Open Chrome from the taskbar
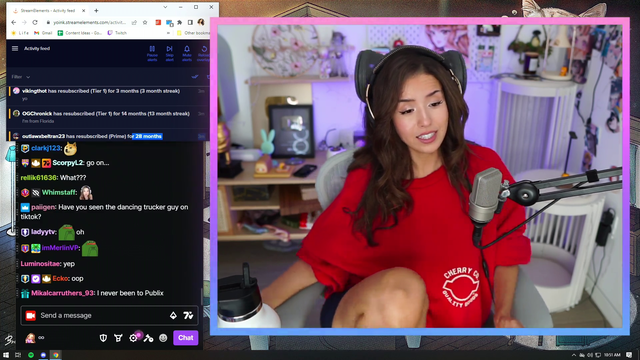This screenshot has height=360, width=640. point(56,355)
